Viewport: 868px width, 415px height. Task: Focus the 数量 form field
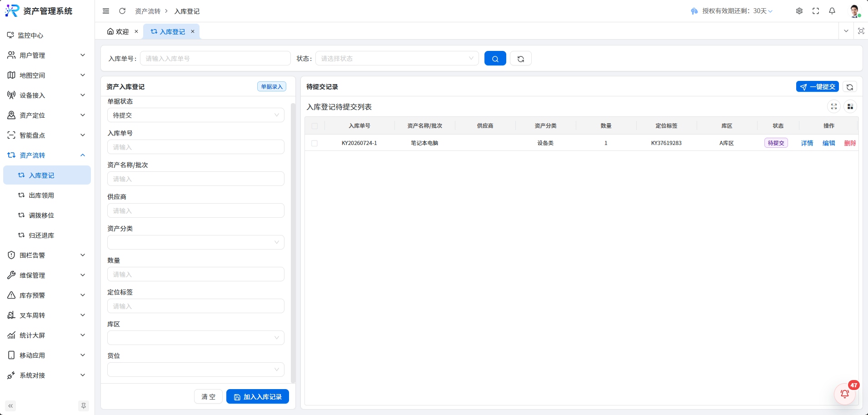[x=196, y=274]
